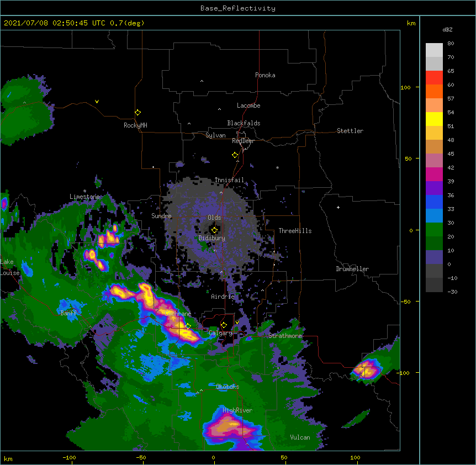Viewport: 476px width, 465px height.
Task: Click the Okotoks town label
Action: (227, 387)
